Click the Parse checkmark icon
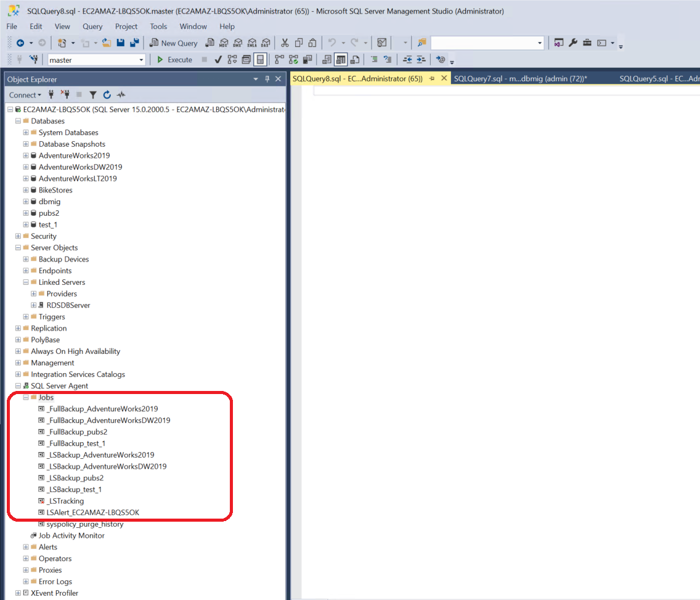The image size is (700, 600). click(218, 60)
